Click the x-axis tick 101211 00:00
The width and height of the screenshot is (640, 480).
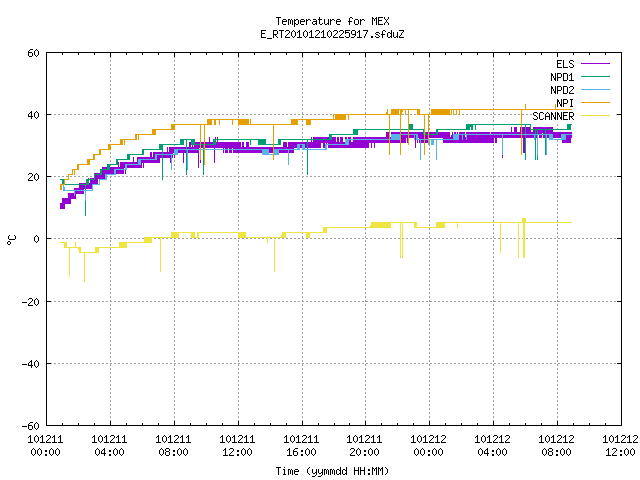pos(45,446)
